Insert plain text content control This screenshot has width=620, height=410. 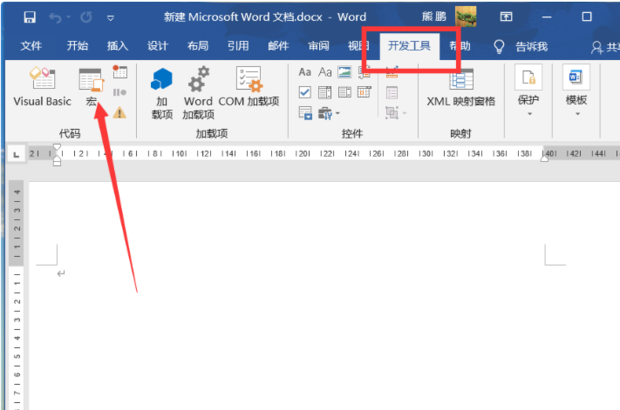pos(325,72)
